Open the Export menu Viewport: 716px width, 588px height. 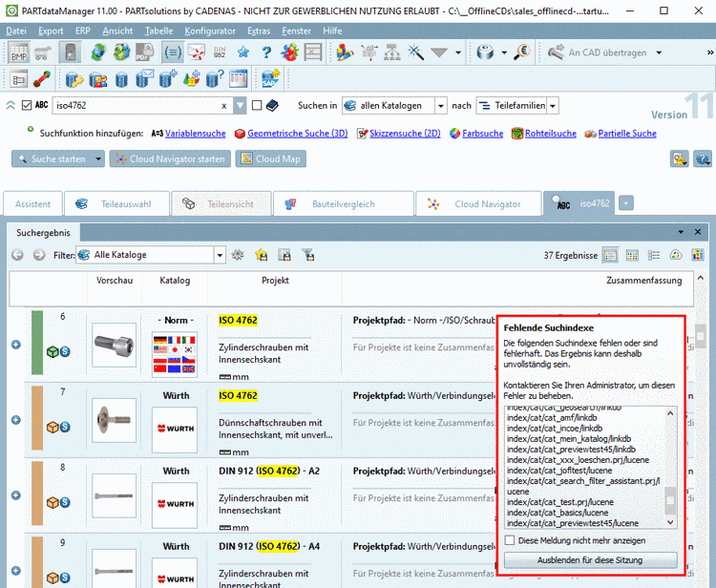pos(51,31)
